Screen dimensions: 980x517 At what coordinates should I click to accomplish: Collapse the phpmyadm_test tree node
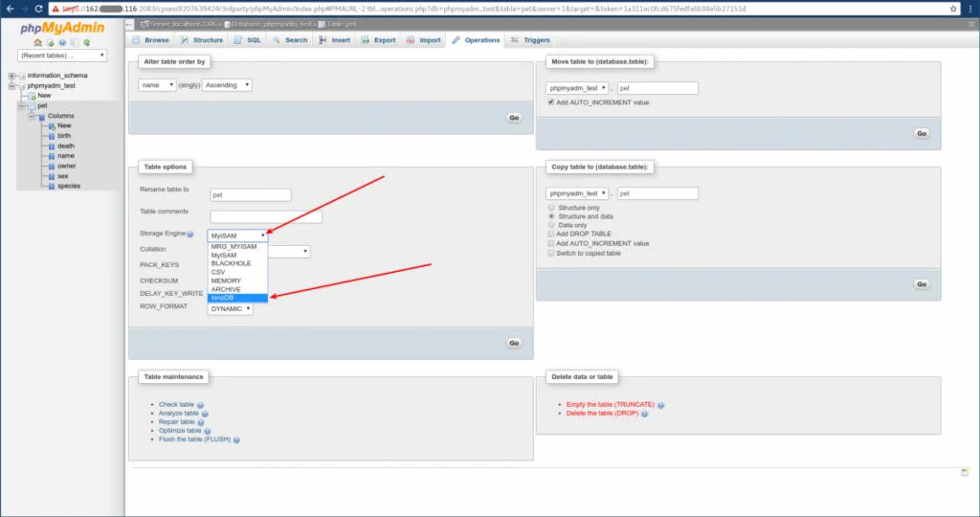pos(11,85)
